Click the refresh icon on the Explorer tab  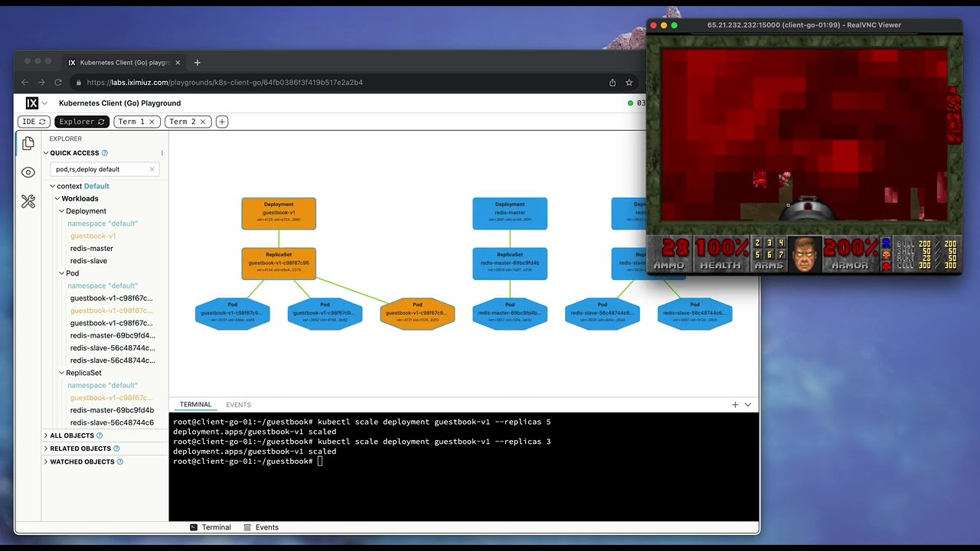click(x=101, y=122)
